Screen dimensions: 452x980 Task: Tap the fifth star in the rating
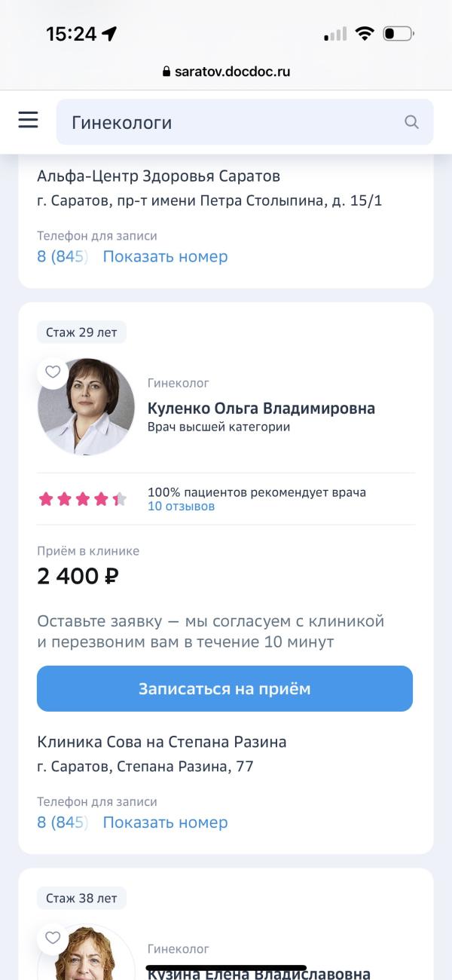point(118,498)
